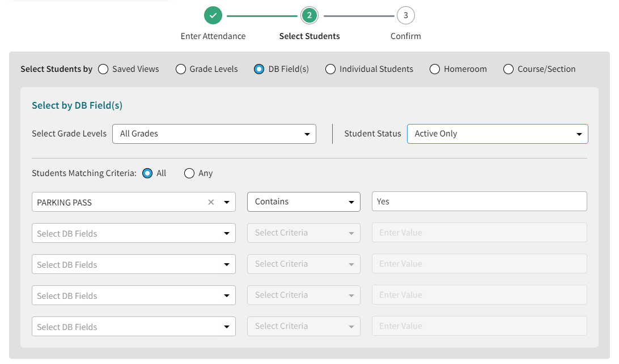The image size is (619, 364).
Task: Click the Enter Attendance step label
Action: tap(213, 36)
